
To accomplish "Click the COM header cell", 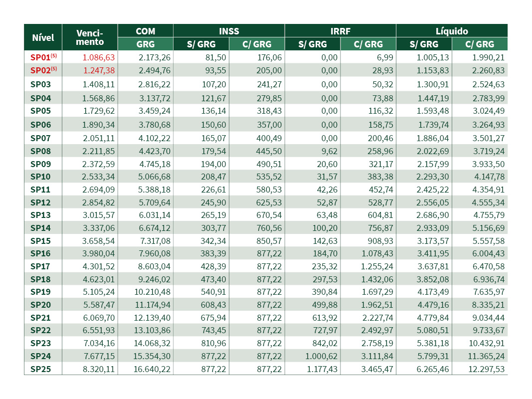I will pyautogui.click(x=145, y=31).
